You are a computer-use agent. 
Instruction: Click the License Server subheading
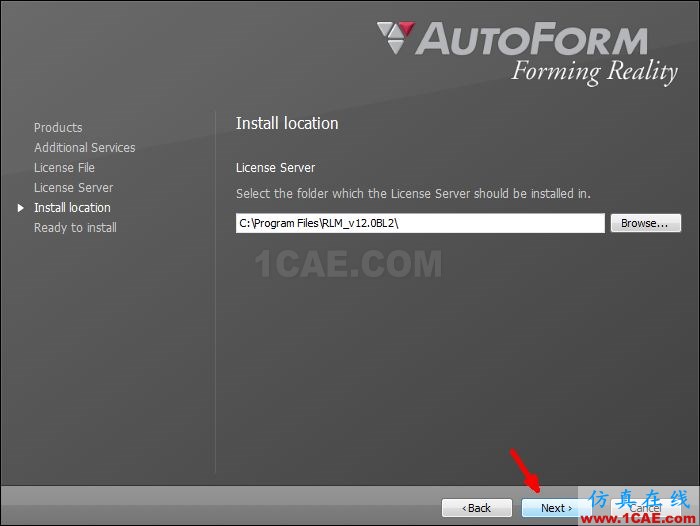click(x=275, y=168)
